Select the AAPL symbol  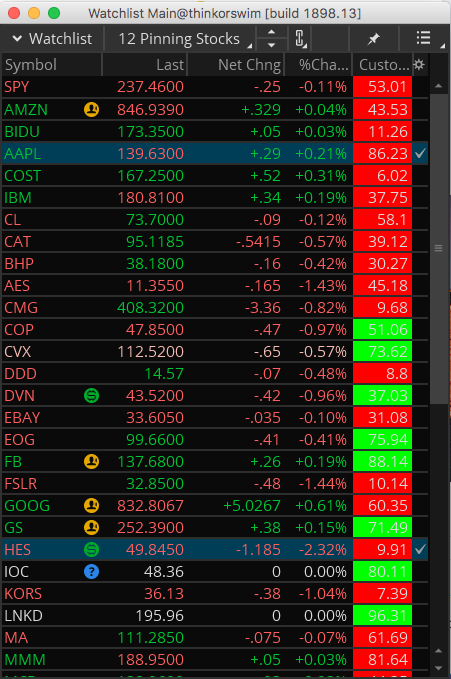point(23,153)
